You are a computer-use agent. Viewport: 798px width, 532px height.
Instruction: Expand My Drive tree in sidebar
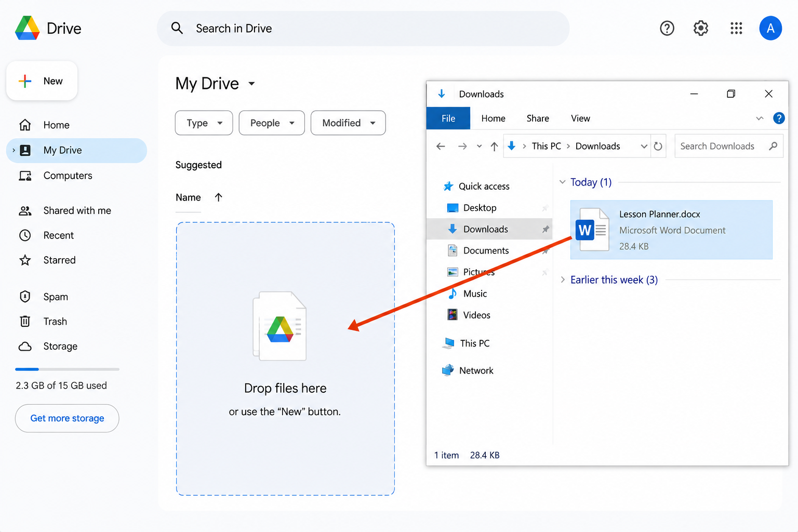(14, 150)
